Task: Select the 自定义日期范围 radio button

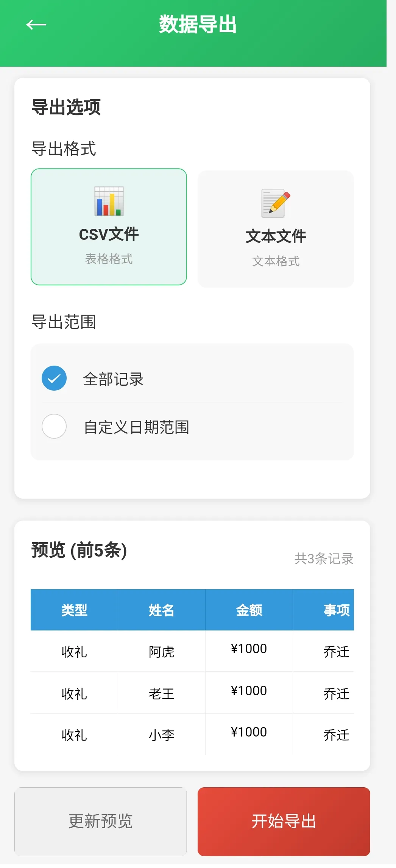Action: pos(54,426)
